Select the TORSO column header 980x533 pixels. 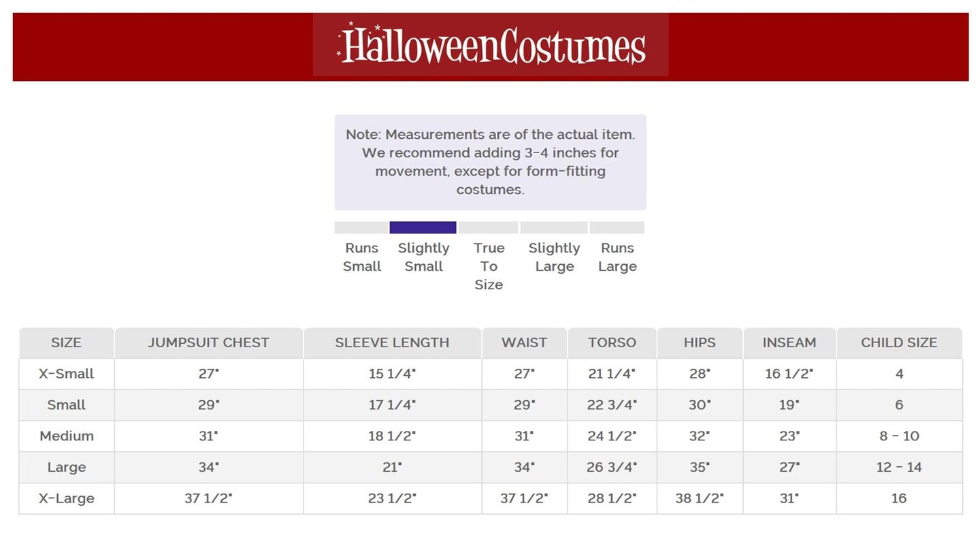pyautogui.click(x=612, y=343)
